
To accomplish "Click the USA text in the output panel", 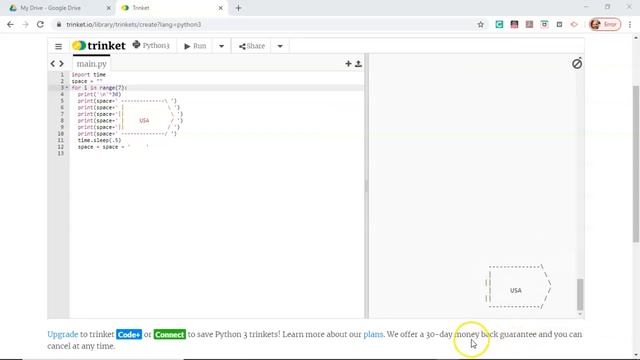I will pos(516,290).
